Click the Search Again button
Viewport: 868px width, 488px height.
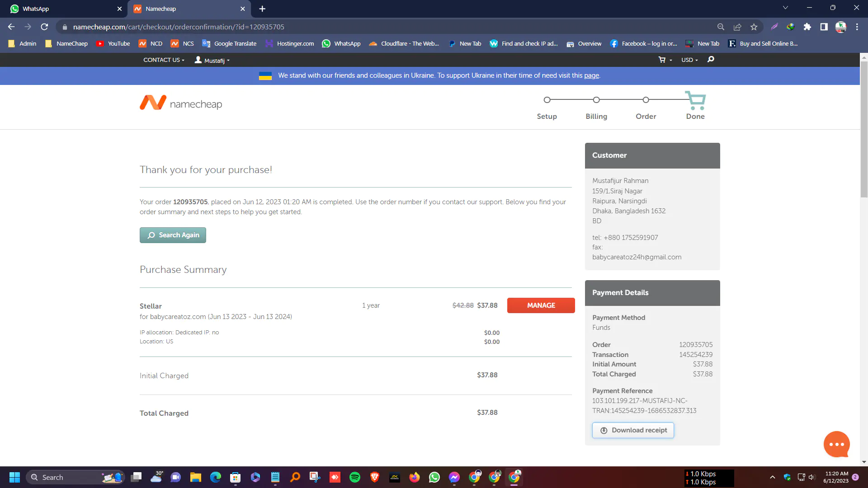pos(173,235)
